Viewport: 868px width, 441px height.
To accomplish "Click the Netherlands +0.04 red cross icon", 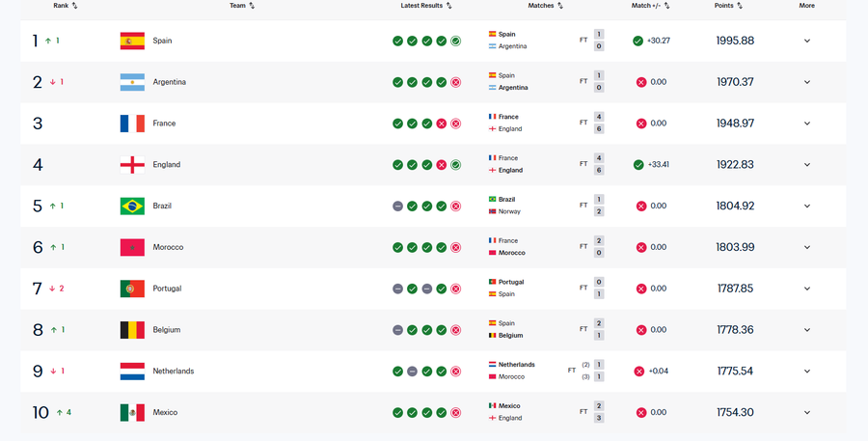I will coord(638,372).
